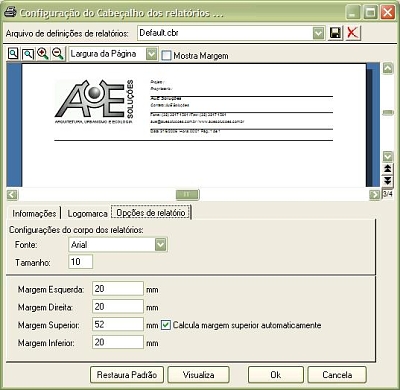Image resolution: width=400 pixels, height=390 pixels.
Task: Click the zoom out magnifier icon
Action: pyautogui.click(x=58, y=54)
